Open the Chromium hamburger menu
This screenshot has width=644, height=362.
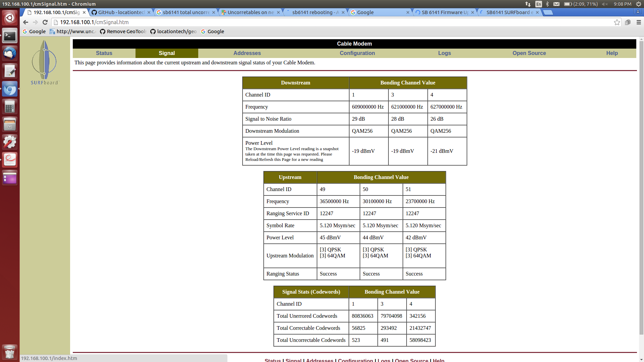(639, 22)
